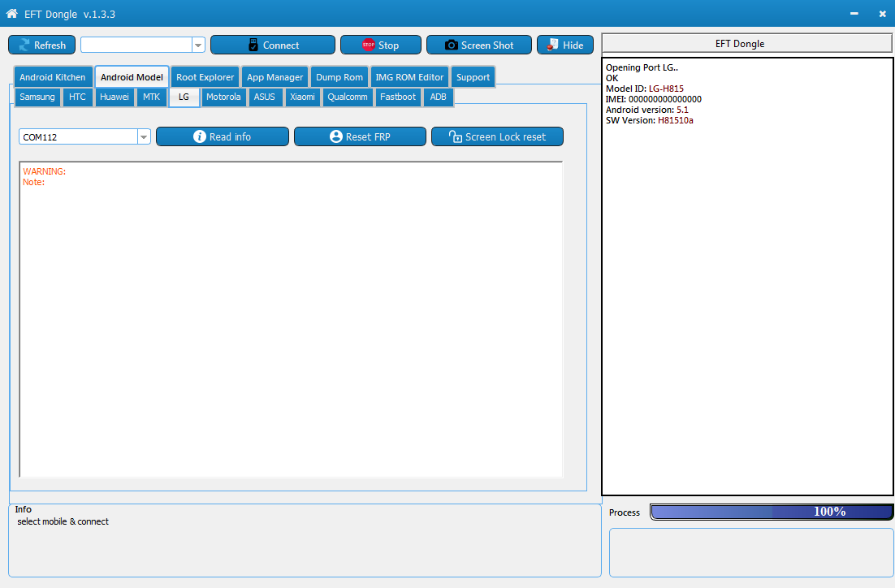Switch to Dump Rom tab

tap(339, 77)
